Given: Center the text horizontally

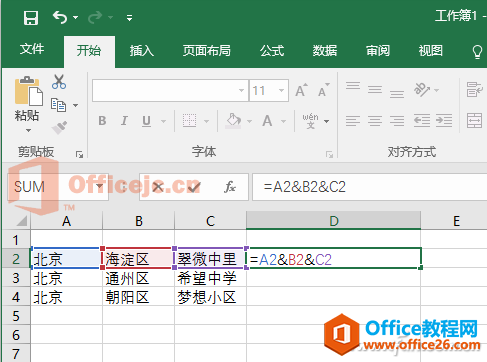Looking at the screenshot, I should point(375,121).
